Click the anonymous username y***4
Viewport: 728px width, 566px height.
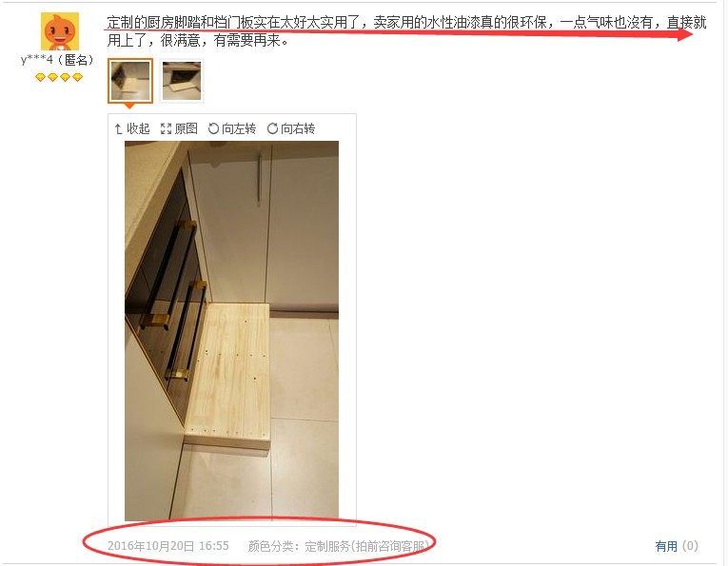click(37, 60)
